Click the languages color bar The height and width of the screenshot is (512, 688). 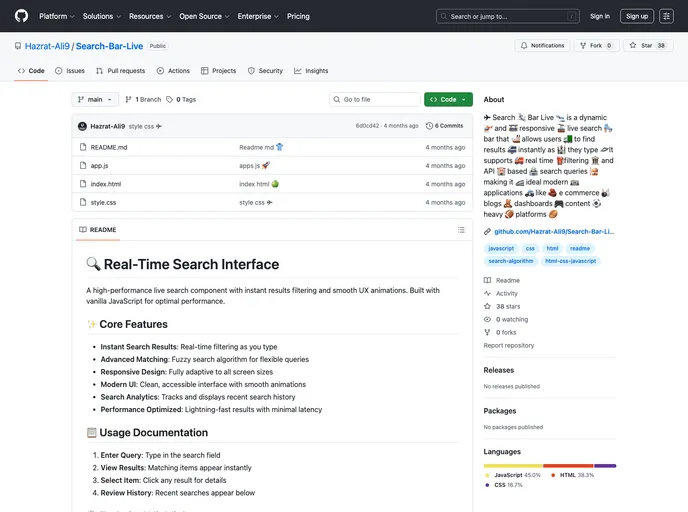pos(549,465)
